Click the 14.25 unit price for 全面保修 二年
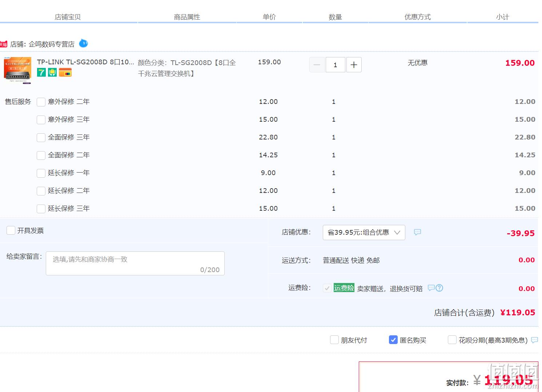 coord(268,155)
